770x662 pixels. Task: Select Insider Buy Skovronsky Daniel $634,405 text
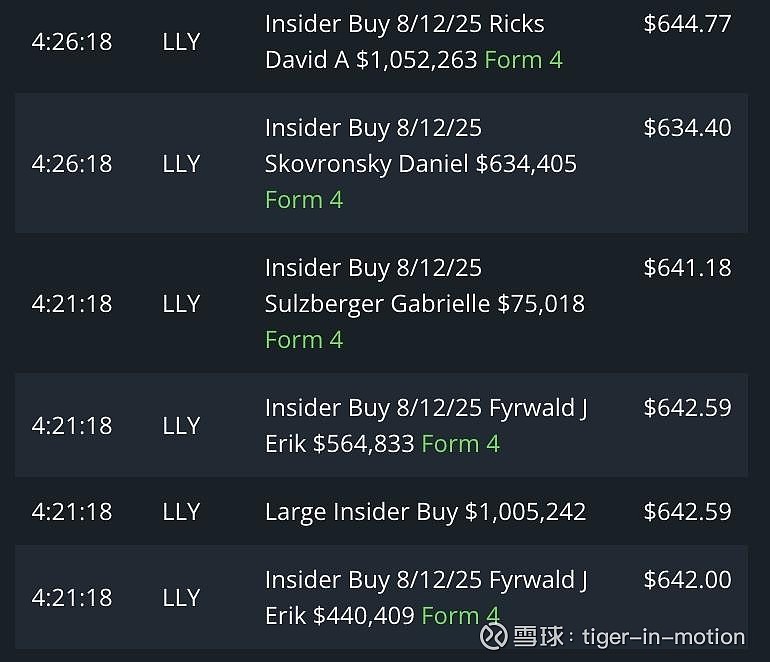tap(421, 146)
